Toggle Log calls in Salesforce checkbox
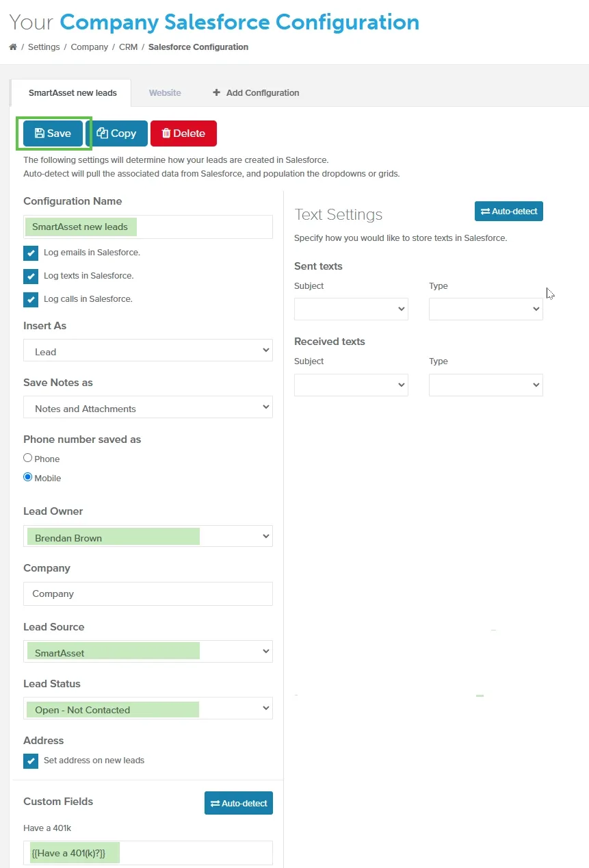The width and height of the screenshot is (589, 868). click(31, 299)
